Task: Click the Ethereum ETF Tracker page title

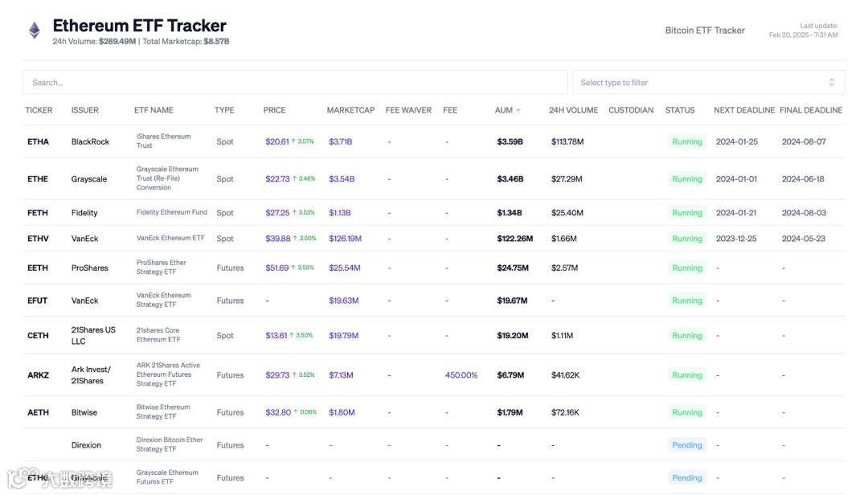Action: (x=140, y=26)
